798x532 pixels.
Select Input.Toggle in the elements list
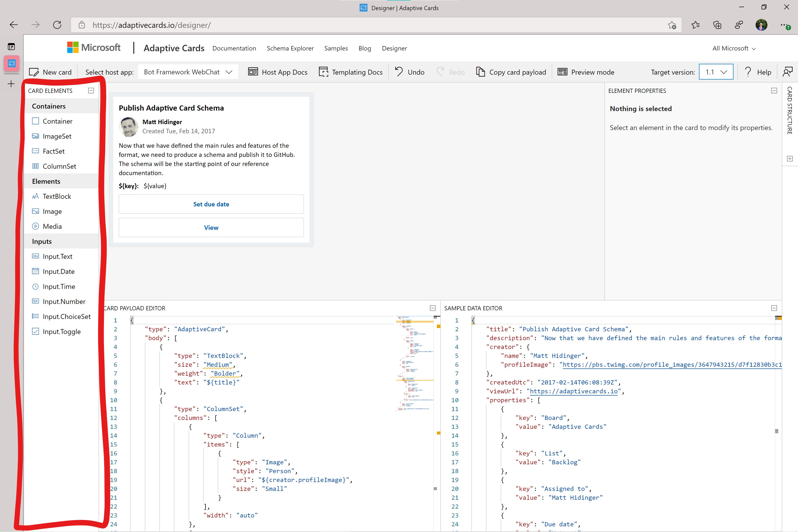tap(61, 332)
